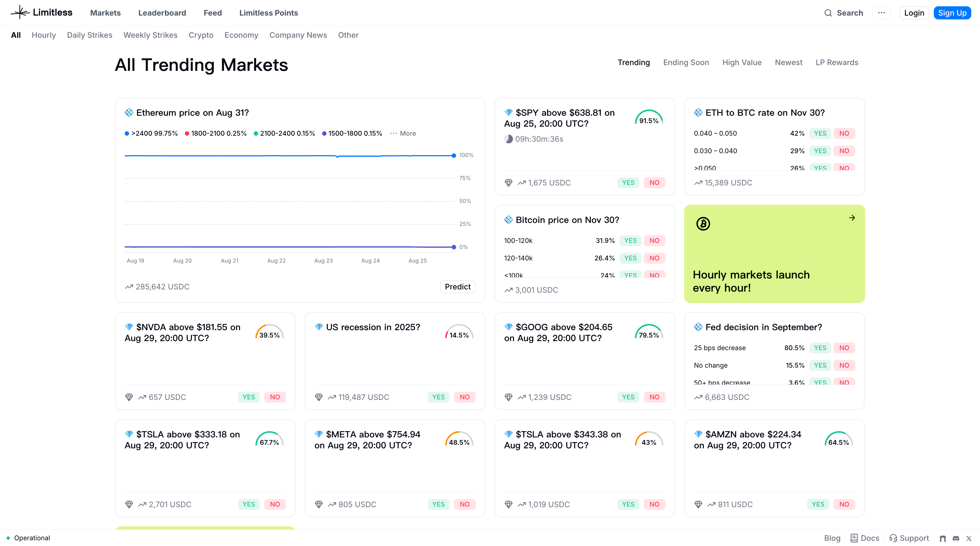Expand the hourly markets banner via the arrow

(852, 218)
